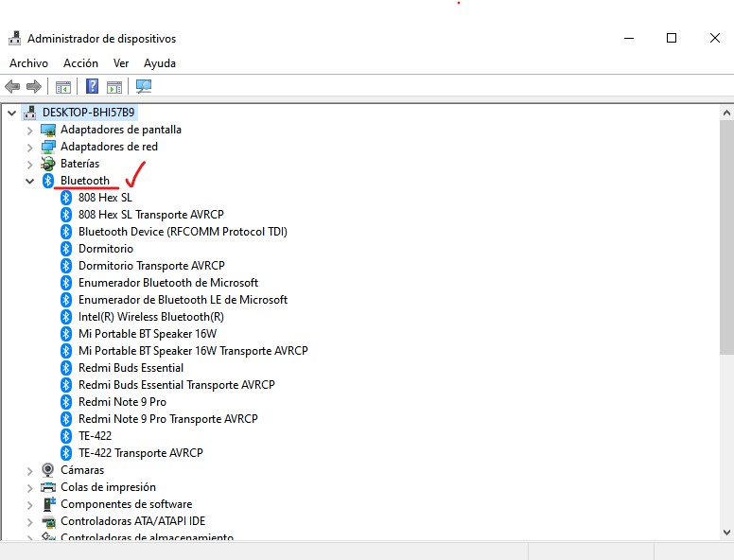Screen dimensions: 734x560
Task: Expand Componentes de software category
Action: coord(29,505)
